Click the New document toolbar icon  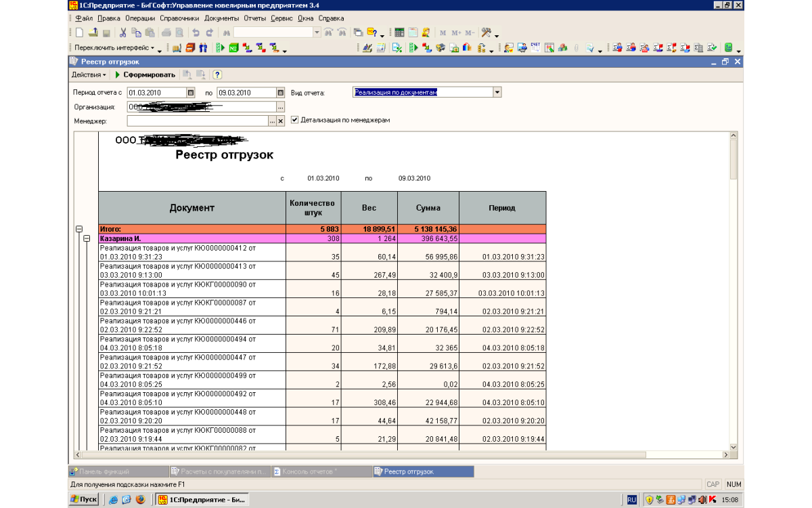tap(79, 33)
